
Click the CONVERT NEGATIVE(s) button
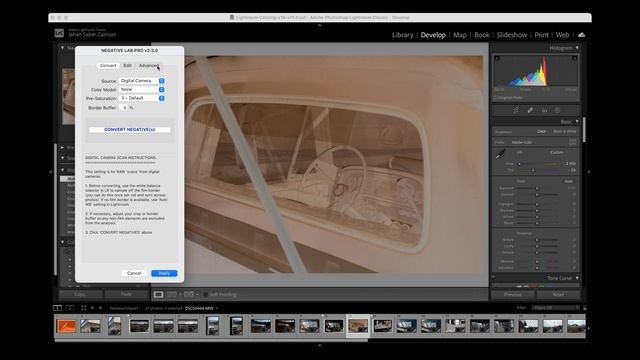pyautogui.click(x=129, y=129)
